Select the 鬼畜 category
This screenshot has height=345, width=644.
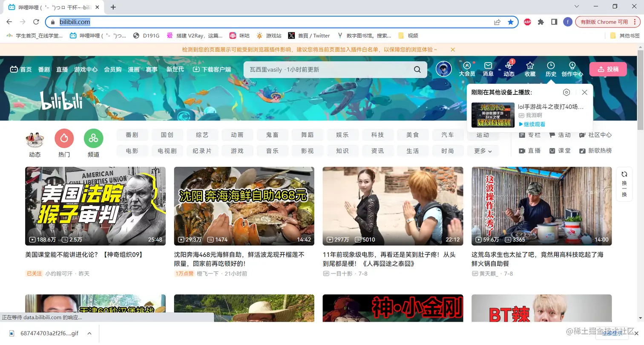(273, 135)
